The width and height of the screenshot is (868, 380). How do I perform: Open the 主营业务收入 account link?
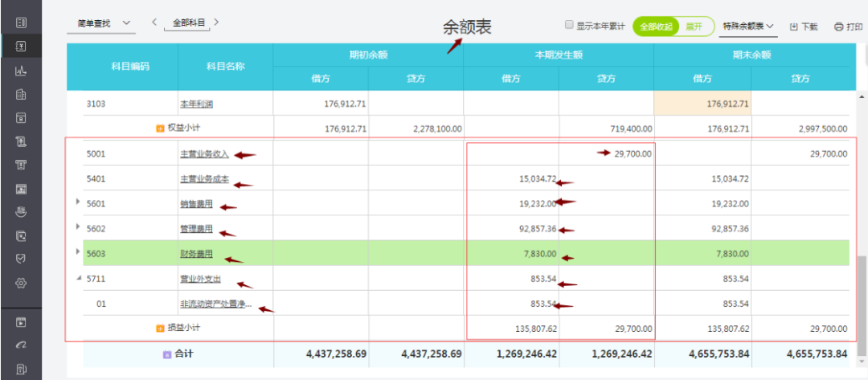[204, 154]
